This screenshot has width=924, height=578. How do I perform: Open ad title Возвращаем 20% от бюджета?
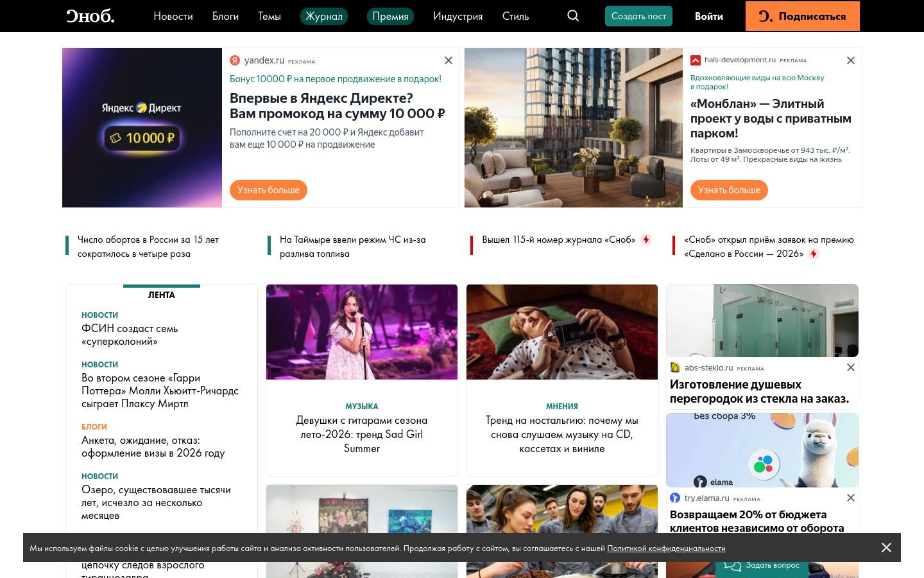(x=757, y=521)
